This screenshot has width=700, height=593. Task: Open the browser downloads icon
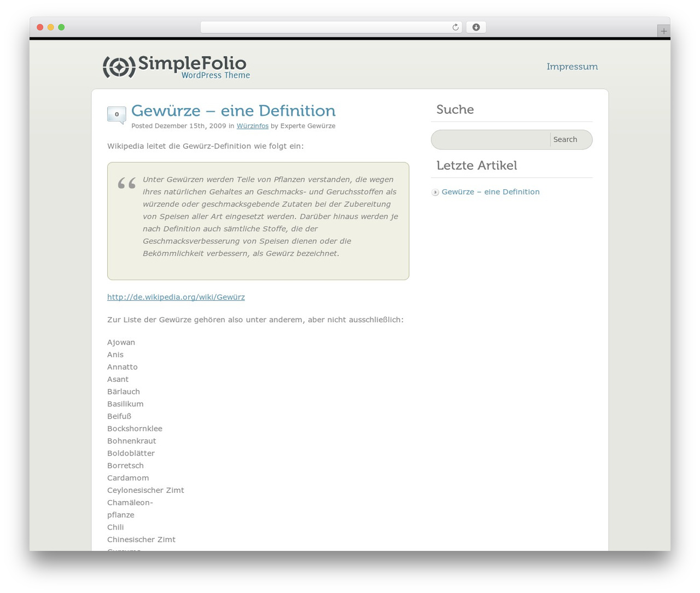pyautogui.click(x=476, y=27)
